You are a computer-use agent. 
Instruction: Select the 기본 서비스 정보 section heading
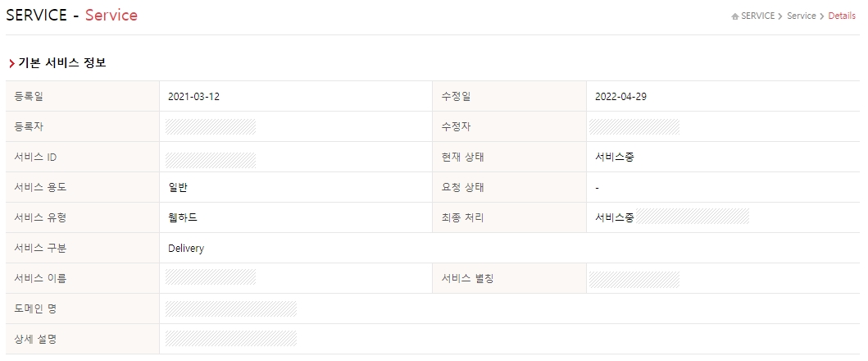click(62, 63)
